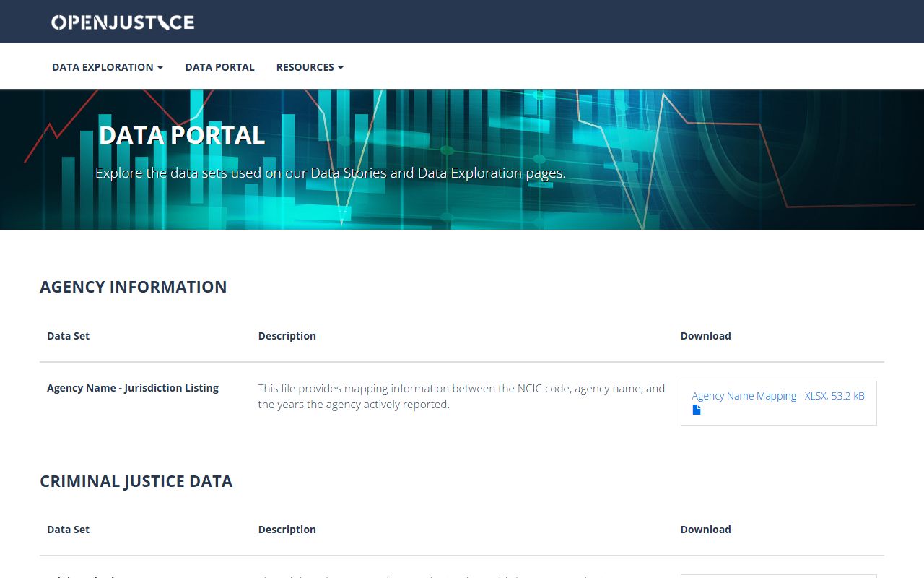This screenshot has height=578, width=924.
Task: Download Agency Name Mapping XLSX file
Action: point(778,396)
